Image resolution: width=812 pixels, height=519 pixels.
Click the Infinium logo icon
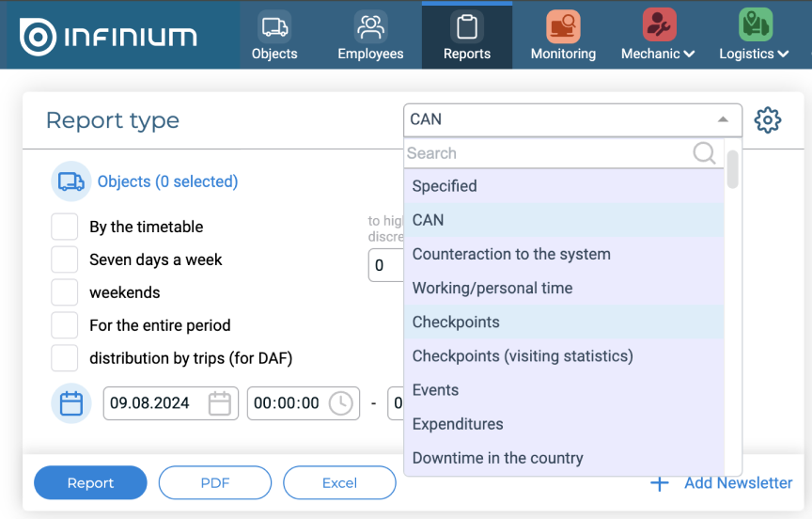coord(38,37)
